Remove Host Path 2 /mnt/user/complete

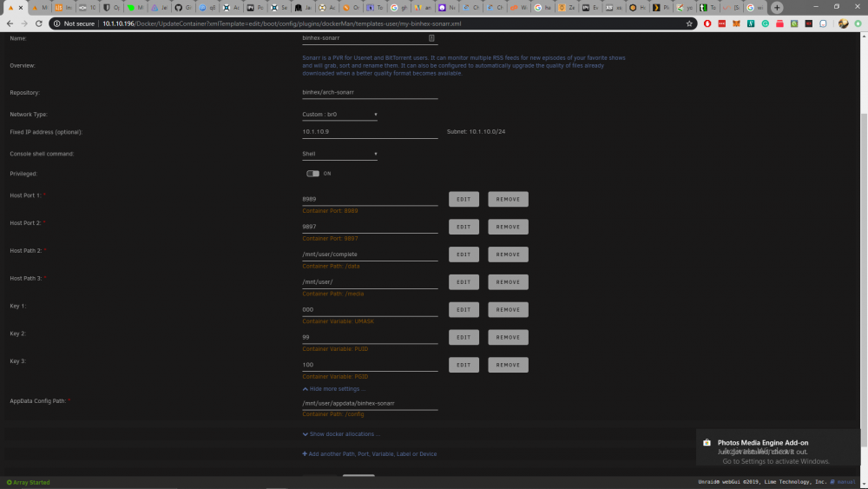(508, 254)
